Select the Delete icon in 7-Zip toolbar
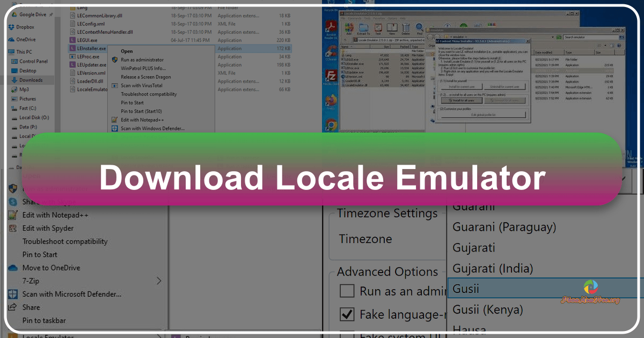 (406, 28)
